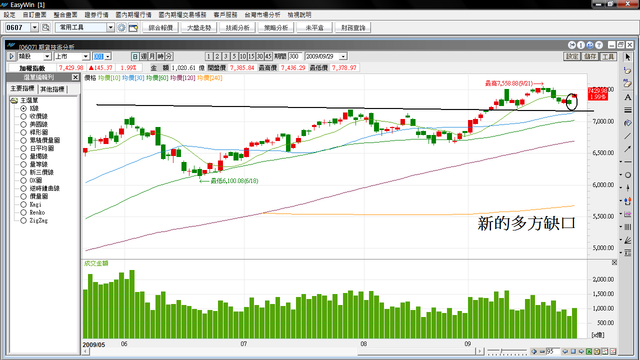Open the 0607 stock code dropdown
Viewport: 640px width, 360px height.
[35, 27]
